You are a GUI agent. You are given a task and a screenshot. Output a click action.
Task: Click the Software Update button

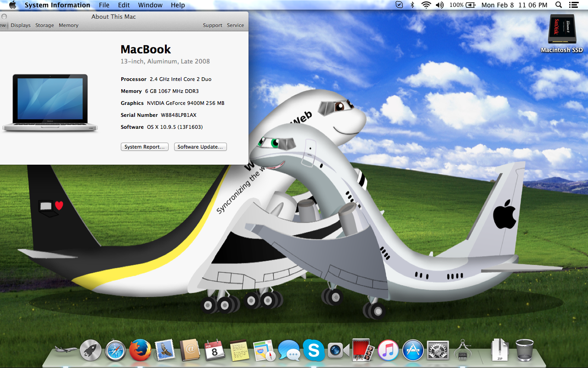tap(200, 147)
